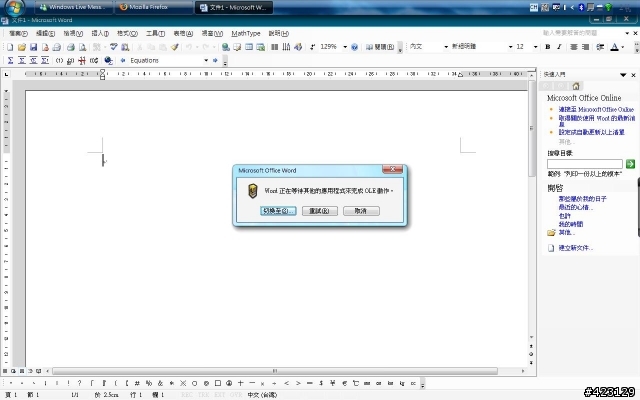The height and width of the screenshot is (400, 640).
Task: Insert the & symbol from the symbol bar
Action: pos(160,383)
